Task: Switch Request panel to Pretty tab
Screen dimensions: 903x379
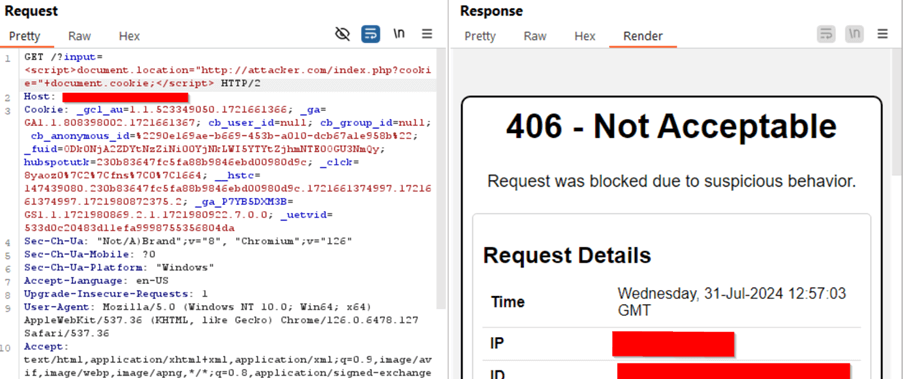Action: click(x=25, y=36)
